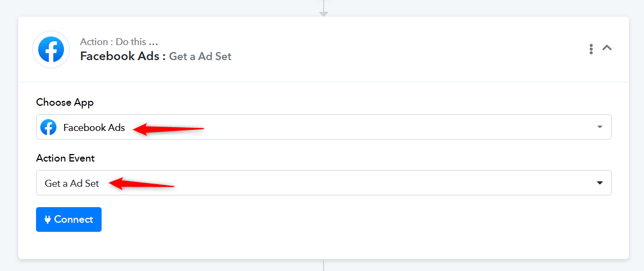
Task: Click the Choose App field label
Action: tap(65, 102)
